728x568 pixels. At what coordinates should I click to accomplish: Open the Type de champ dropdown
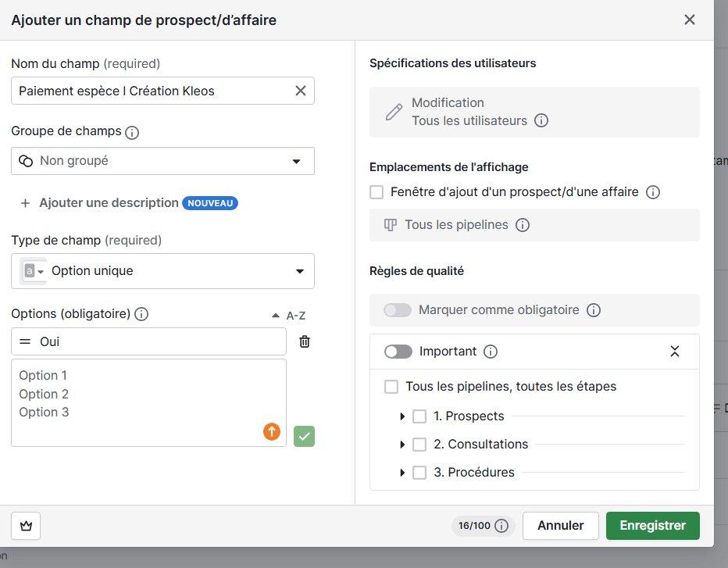pos(162,270)
